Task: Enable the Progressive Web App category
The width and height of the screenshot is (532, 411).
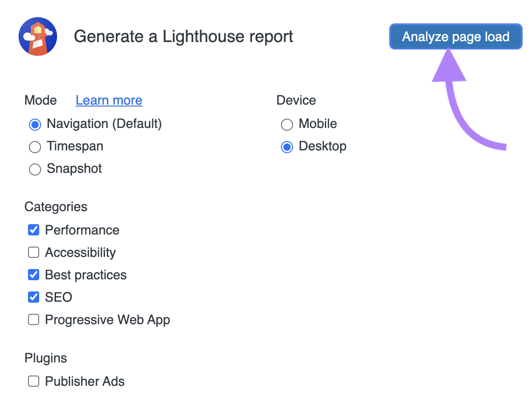Action: click(x=33, y=319)
